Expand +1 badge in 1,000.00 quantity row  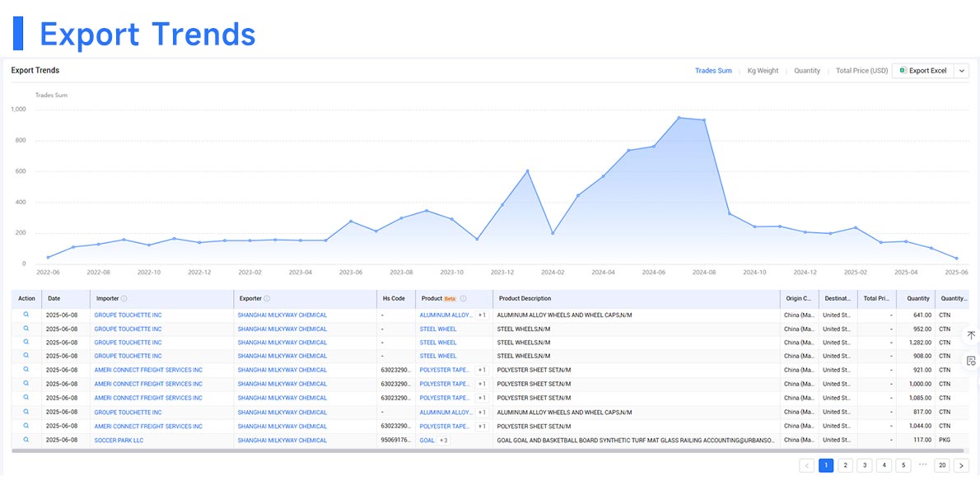(482, 384)
